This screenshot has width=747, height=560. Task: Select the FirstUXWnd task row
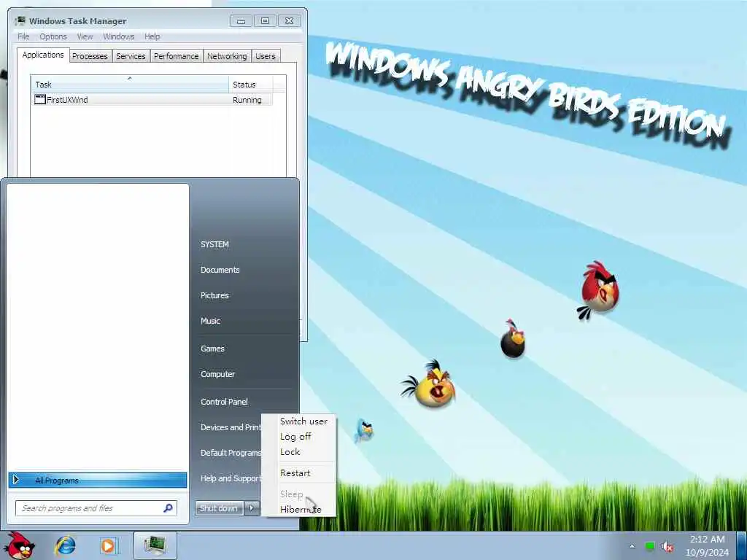152,99
